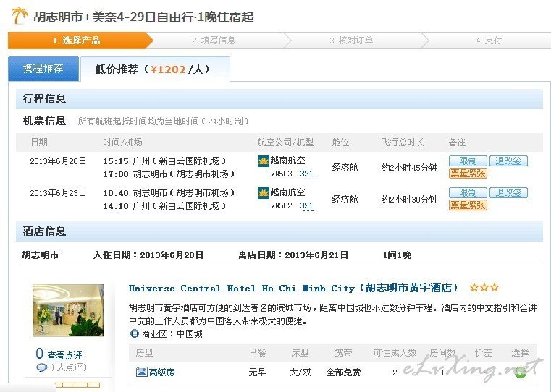Click the page title 胡志明市+美奈4-29日自由行
This screenshot has width=551, height=392.
(x=143, y=17)
